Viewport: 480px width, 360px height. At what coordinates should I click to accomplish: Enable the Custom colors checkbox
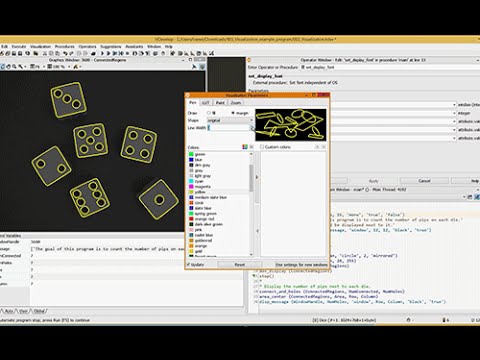262,147
